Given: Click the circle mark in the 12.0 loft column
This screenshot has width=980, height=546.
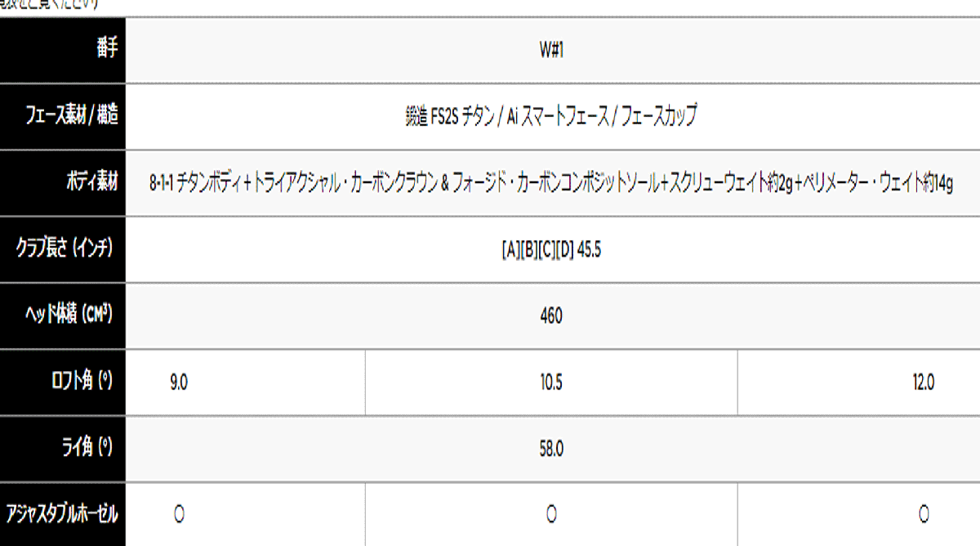Looking at the screenshot, I should point(924,514).
